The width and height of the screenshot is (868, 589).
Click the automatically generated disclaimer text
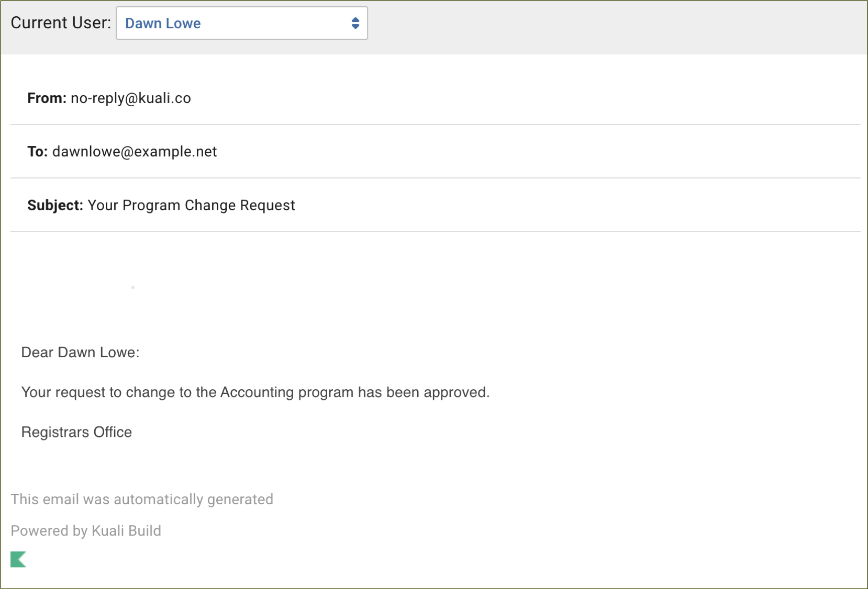141,499
